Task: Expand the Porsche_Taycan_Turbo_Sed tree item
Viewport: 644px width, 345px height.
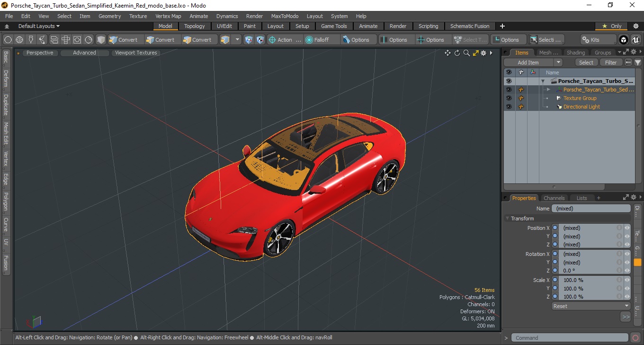Action: pyautogui.click(x=548, y=90)
